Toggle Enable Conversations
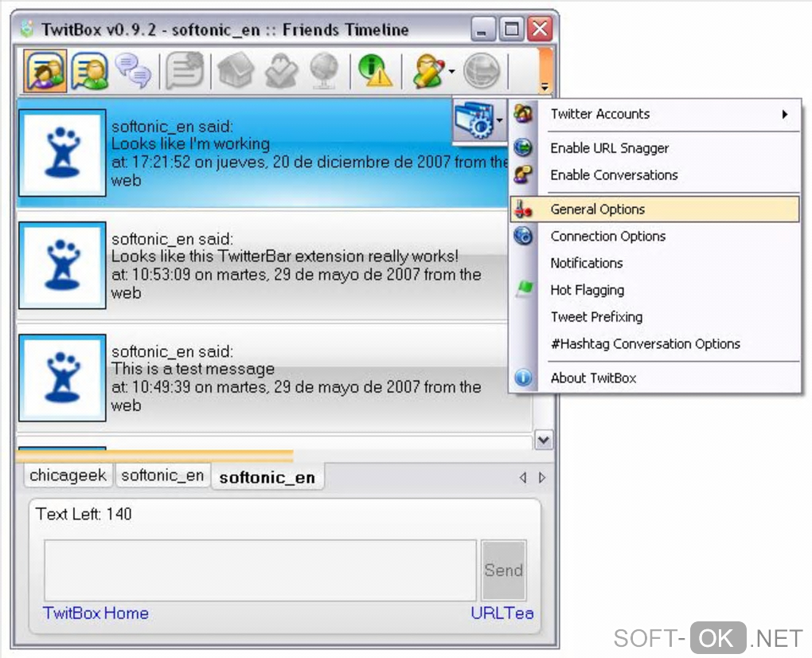 coord(655,175)
